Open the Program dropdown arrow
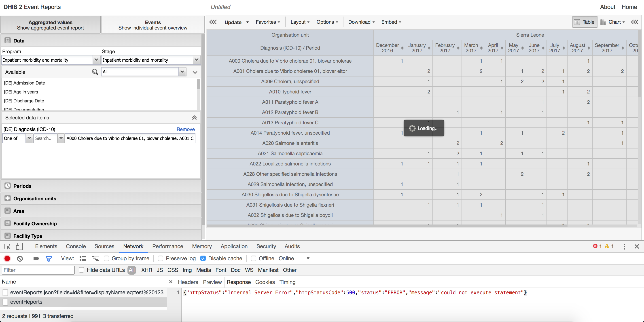This screenshot has height=322, width=644. [96, 60]
